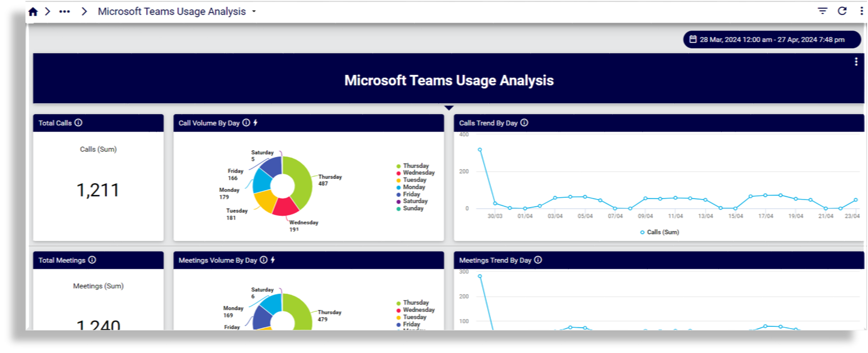868x353 pixels.
Task: Show info for Call Volume By Day
Action: [246, 123]
